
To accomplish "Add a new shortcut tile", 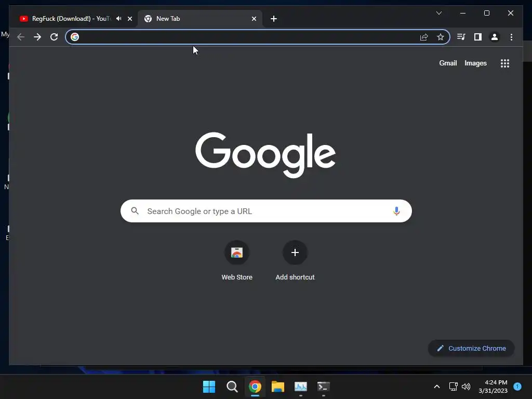I will tap(295, 261).
